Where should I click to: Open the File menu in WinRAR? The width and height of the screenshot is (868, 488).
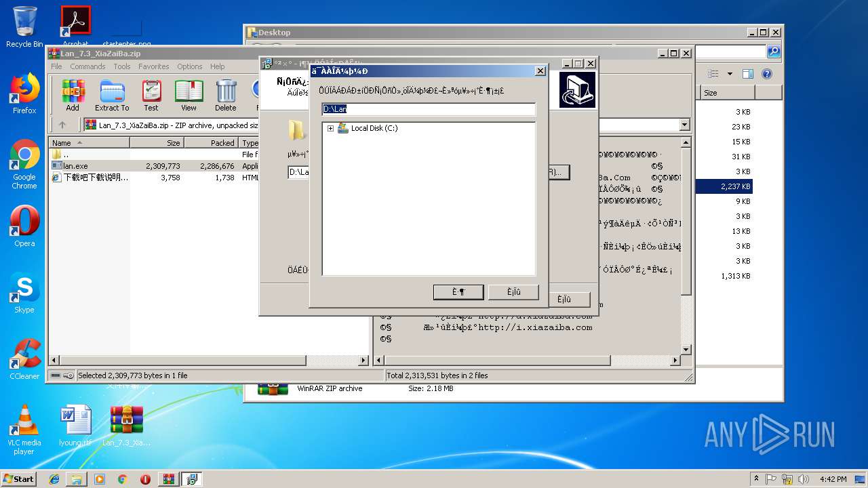click(x=56, y=66)
